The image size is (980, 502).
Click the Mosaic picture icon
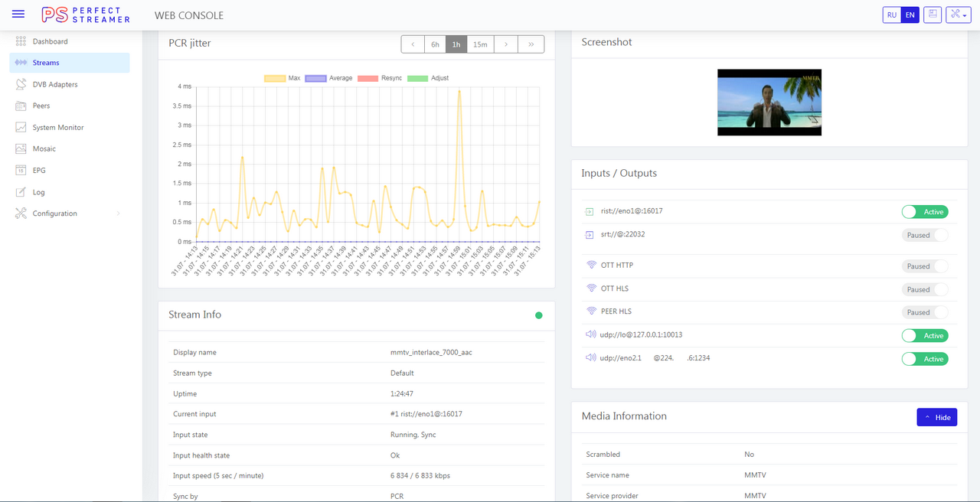21,148
